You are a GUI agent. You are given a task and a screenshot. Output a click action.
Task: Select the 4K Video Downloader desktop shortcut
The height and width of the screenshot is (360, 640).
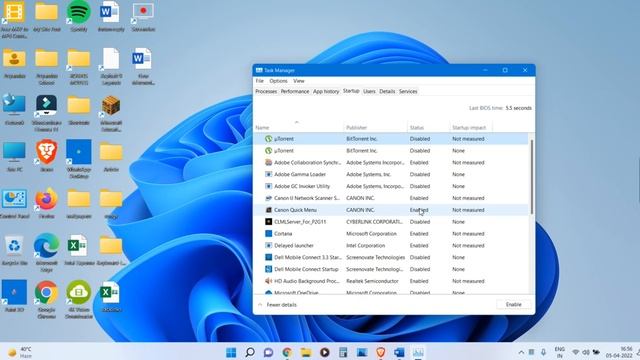pos(79,299)
